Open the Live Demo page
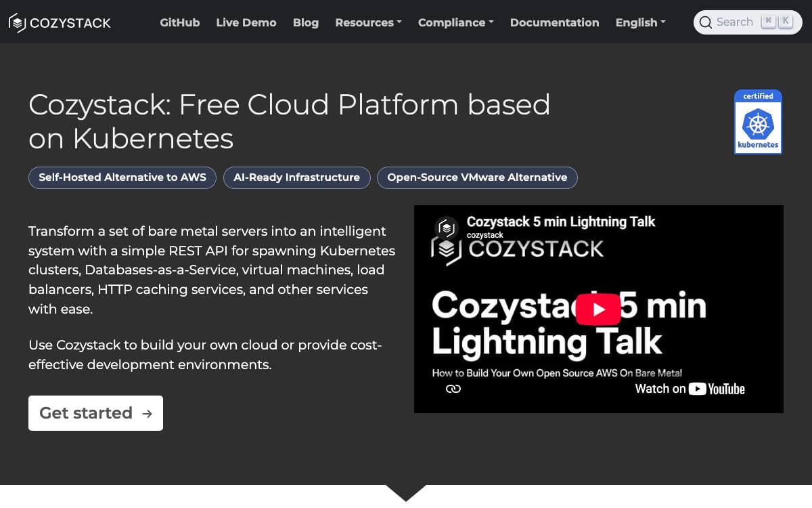812x508 pixels. [246, 22]
